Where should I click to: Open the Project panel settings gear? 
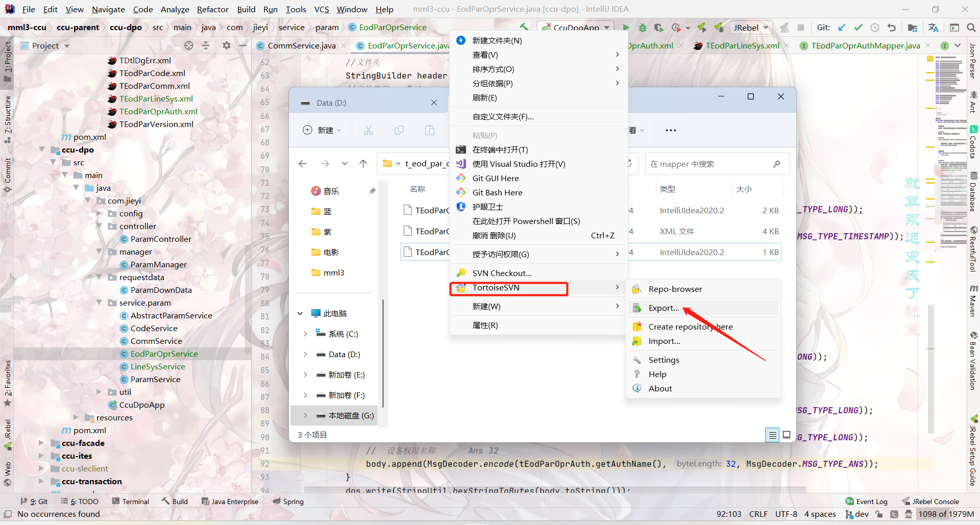coord(227,45)
